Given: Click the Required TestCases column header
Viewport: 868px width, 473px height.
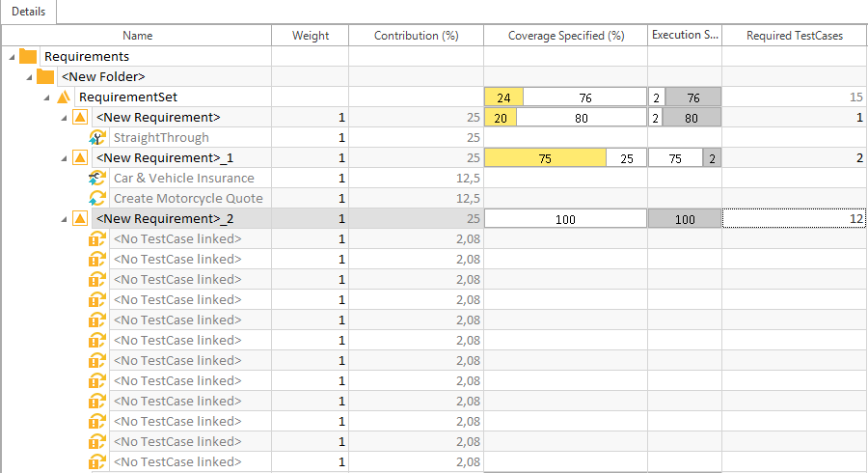Looking at the screenshot, I should click(x=795, y=36).
